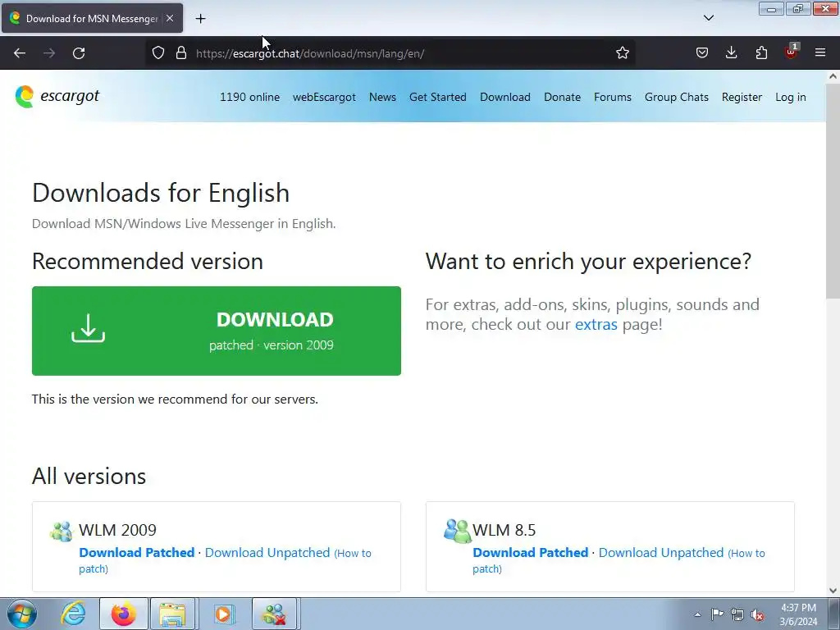This screenshot has height=630, width=840.
Task: Click Download Unpatched under WLM 2009
Action: pos(267,552)
